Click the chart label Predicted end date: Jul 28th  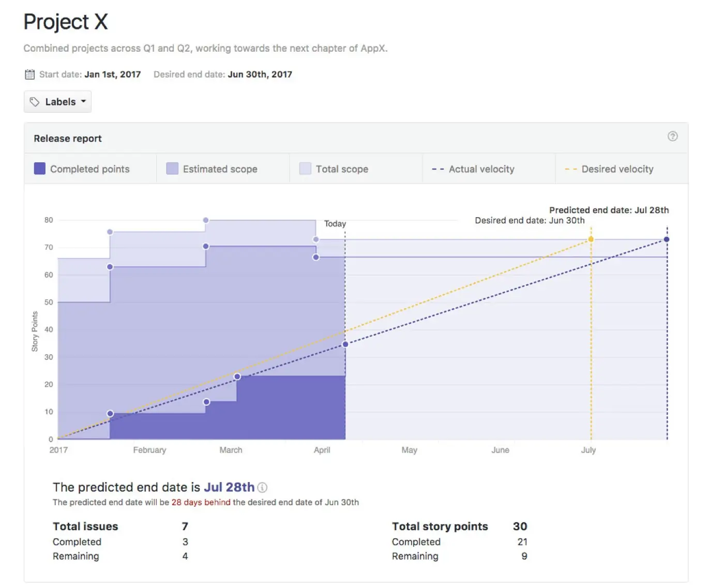[609, 210]
